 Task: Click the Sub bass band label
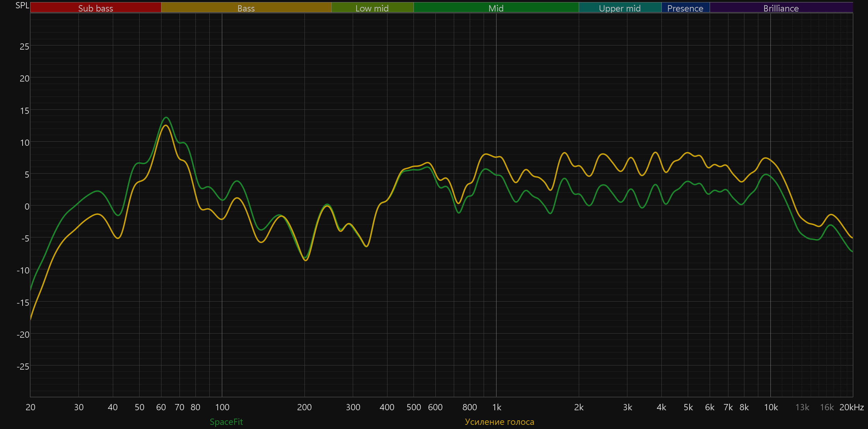pos(95,8)
